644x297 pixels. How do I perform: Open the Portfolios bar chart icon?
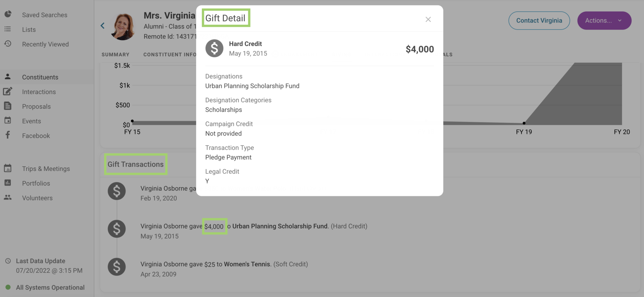click(7, 183)
